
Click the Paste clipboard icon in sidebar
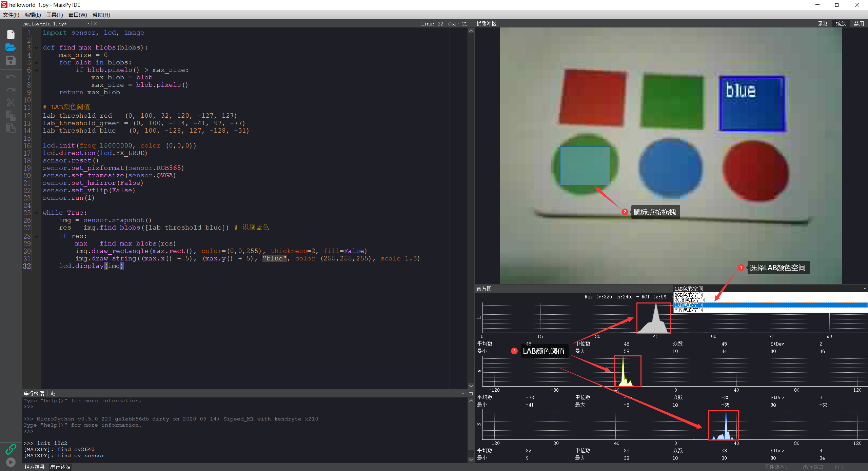[11, 128]
